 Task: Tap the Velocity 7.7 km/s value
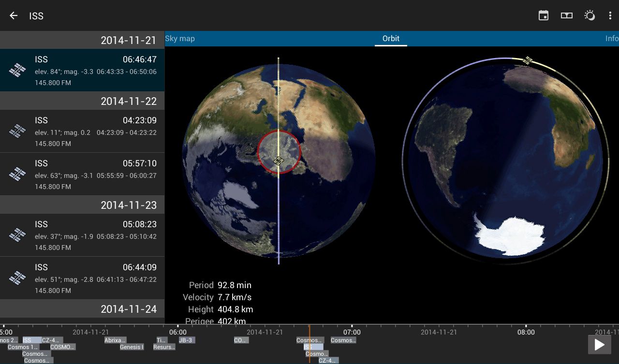(235, 297)
